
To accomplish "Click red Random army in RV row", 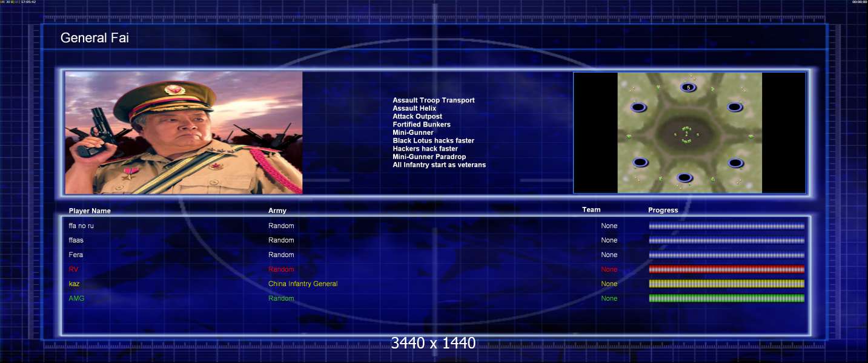I will click(281, 269).
